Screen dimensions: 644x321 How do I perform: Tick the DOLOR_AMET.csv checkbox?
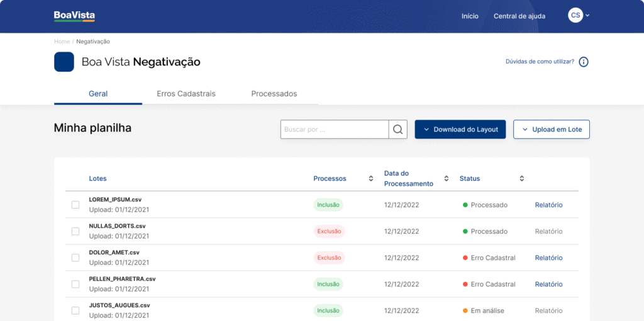(x=75, y=257)
